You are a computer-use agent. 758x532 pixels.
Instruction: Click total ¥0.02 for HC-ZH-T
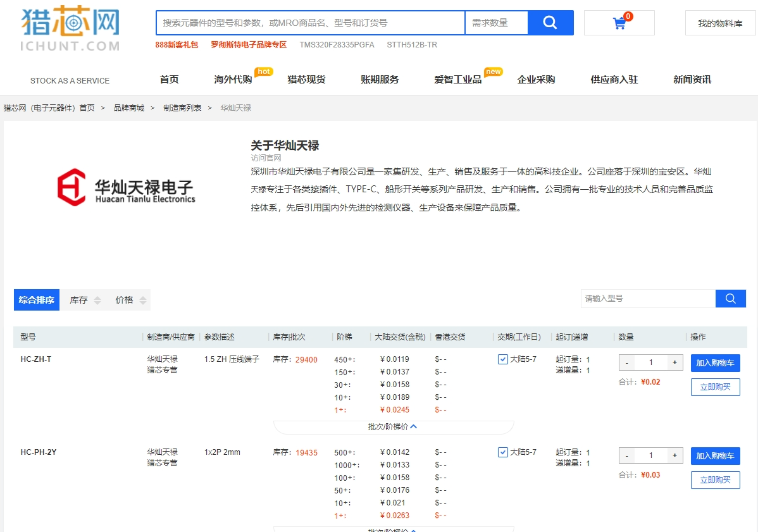pos(650,382)
